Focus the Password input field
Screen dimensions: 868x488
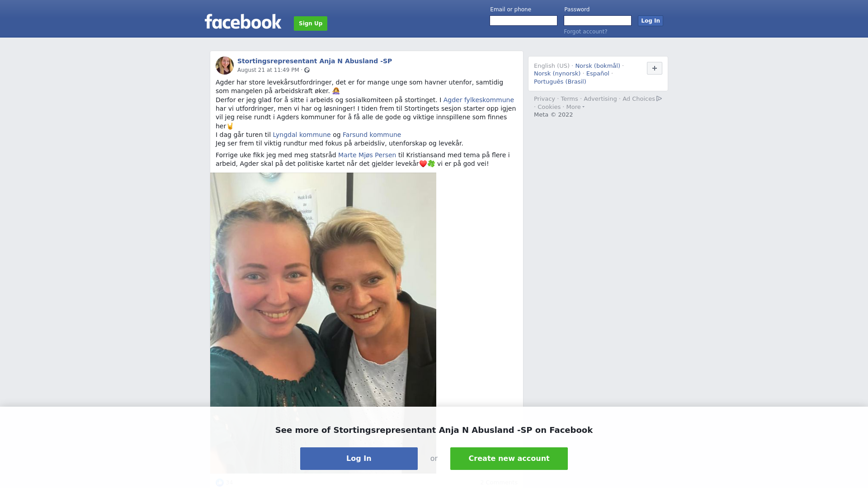point(598,21)
